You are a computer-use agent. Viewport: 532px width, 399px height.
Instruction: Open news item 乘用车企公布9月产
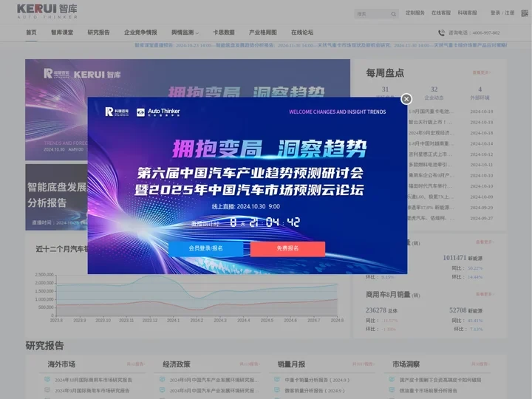coord(431,175)
